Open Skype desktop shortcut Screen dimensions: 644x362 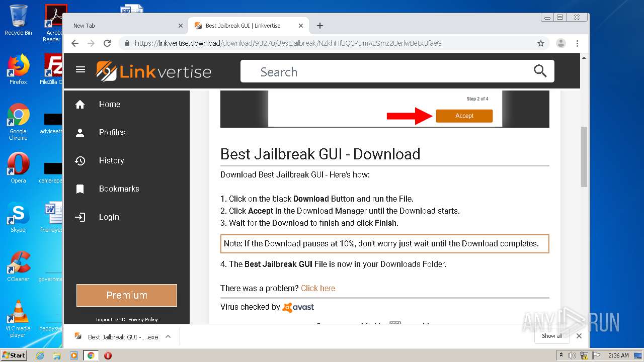click(18, 217)
